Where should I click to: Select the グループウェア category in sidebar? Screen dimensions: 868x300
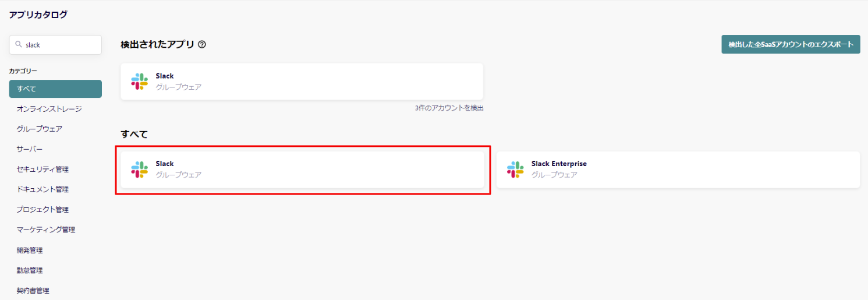pyautogui.click(x=40, y=129)
